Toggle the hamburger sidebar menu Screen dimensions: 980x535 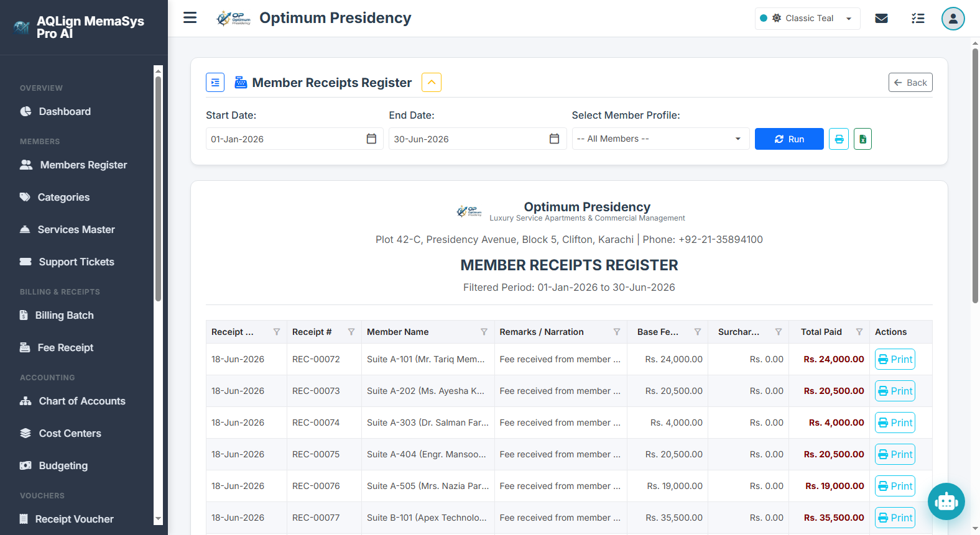point(190,17)
